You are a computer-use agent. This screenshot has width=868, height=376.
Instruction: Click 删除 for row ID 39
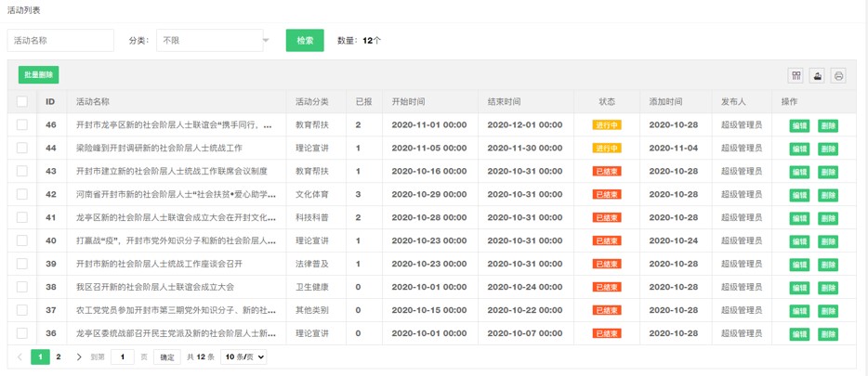pos(828,265)
